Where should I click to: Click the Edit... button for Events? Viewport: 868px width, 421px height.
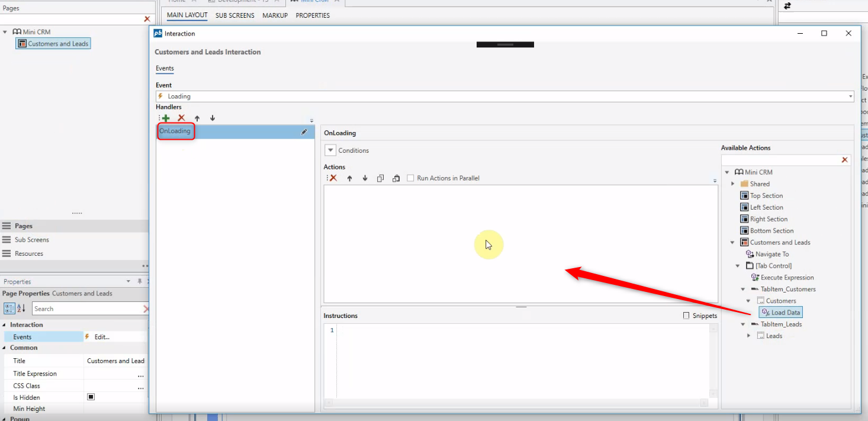[x=102, y=337]
